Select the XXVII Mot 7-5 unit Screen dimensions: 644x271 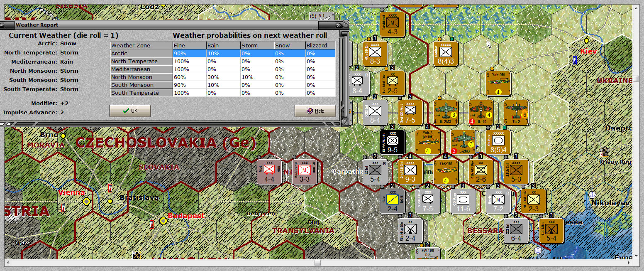pos(428,201)
